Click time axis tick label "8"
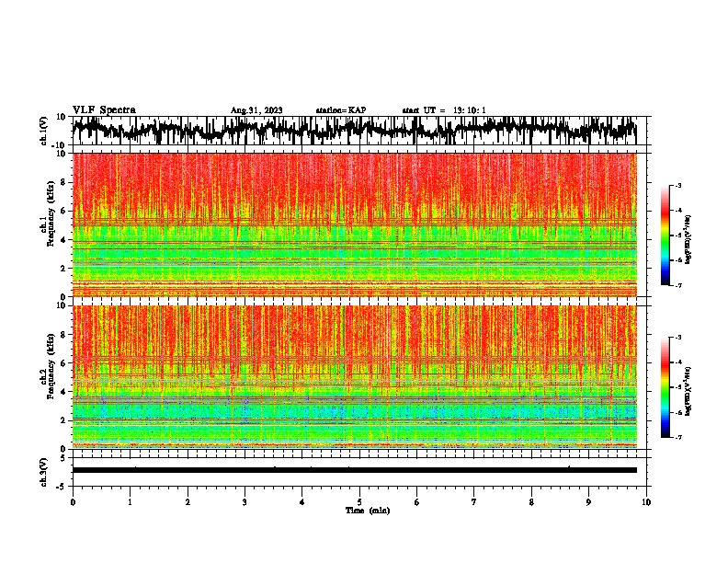 coord(531,502)
